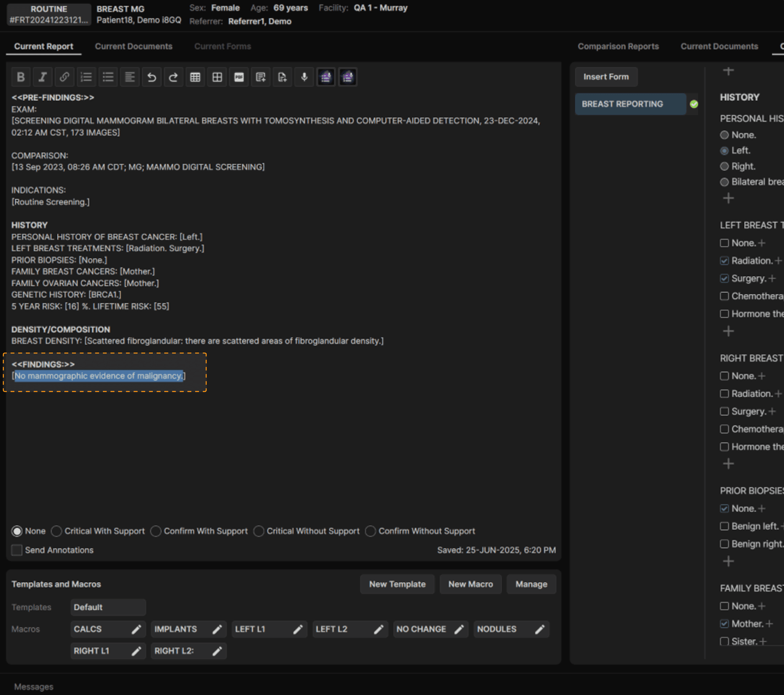The height and width of the screenshot is (695, 784).
Task: Select Confirm With Support radio
Action: pos(156,531)
